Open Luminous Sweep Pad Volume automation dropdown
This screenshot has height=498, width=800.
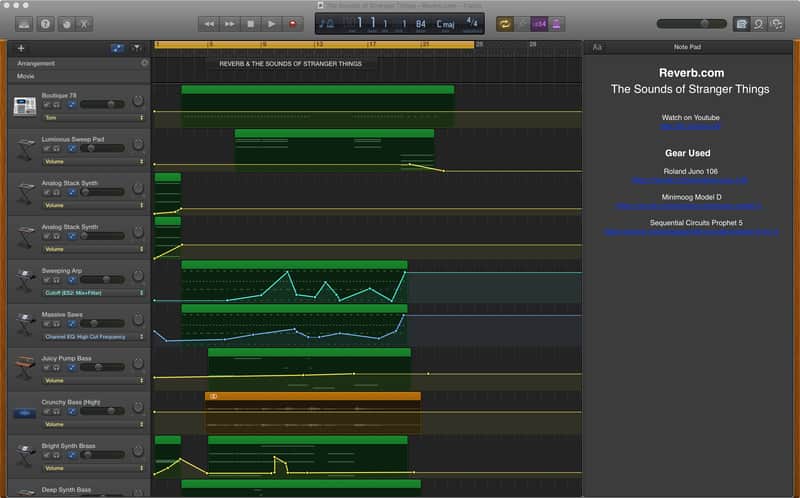(x=93, y=161)
